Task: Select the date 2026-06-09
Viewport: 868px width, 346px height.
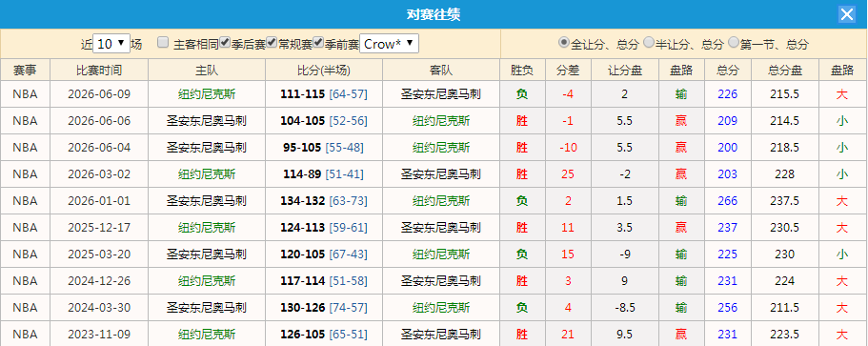Action: pos(99,94)
